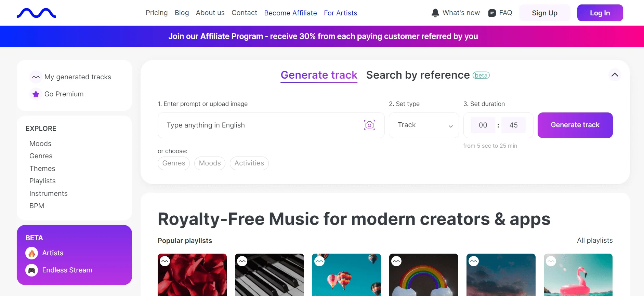Click the wave badge on the piano playlist
Viewport: 644px width, 296px height.
(x=242, y=261)
